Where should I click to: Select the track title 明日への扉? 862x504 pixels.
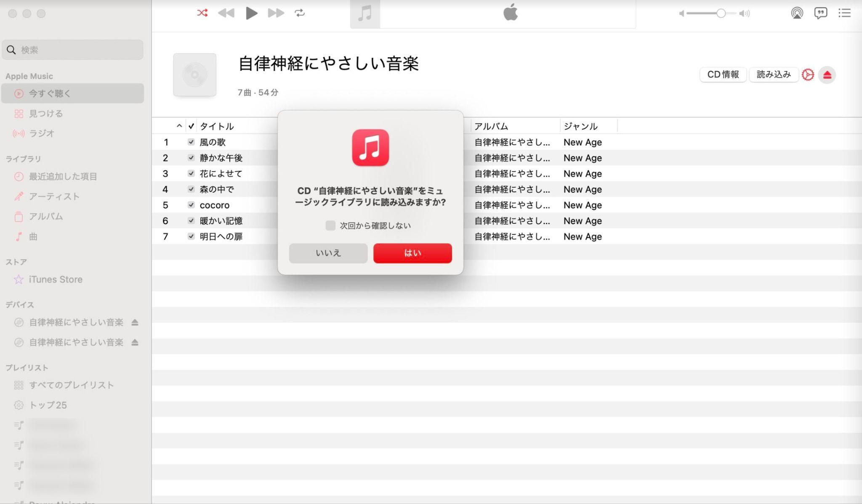(221, 236)
